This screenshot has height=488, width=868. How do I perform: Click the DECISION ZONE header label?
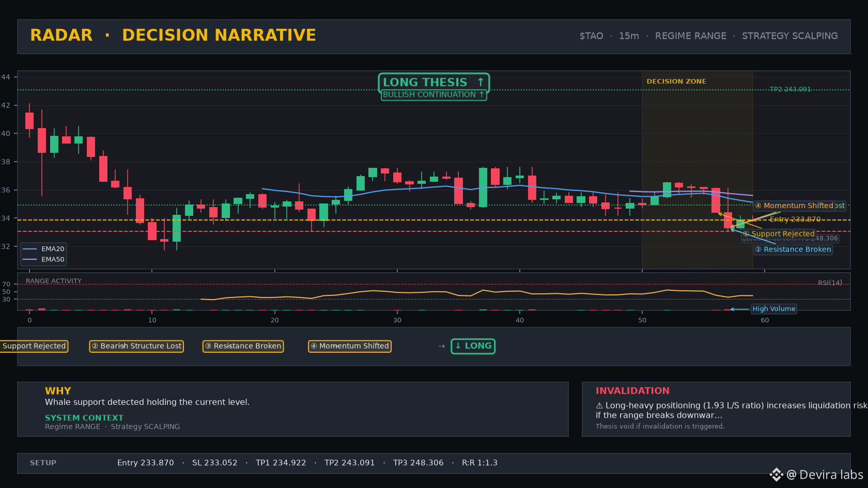[676, 82]
